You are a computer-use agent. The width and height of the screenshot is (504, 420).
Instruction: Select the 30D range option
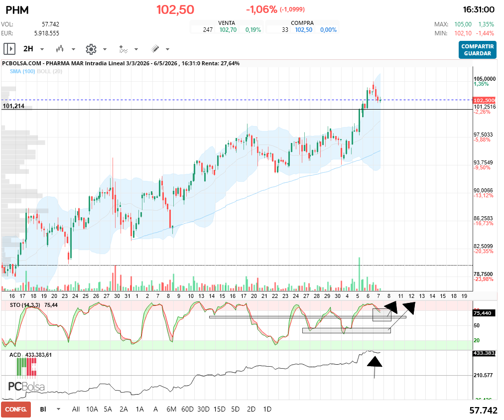(x=204, y=409)
